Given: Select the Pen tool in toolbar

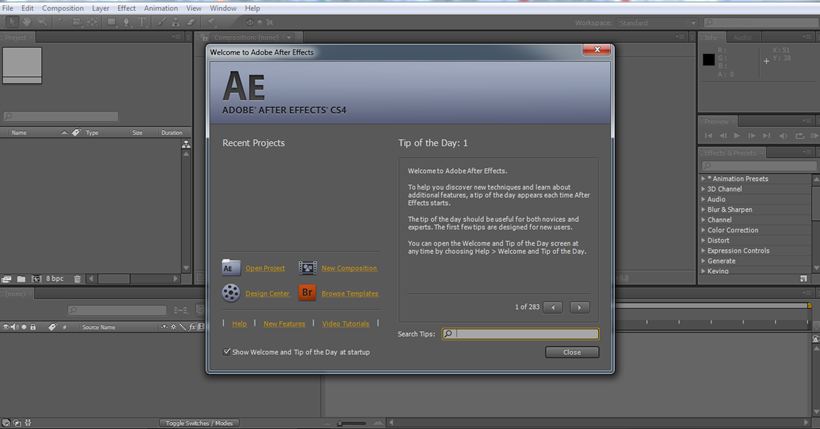Looking at the screenshot, I should coord(126,22).
